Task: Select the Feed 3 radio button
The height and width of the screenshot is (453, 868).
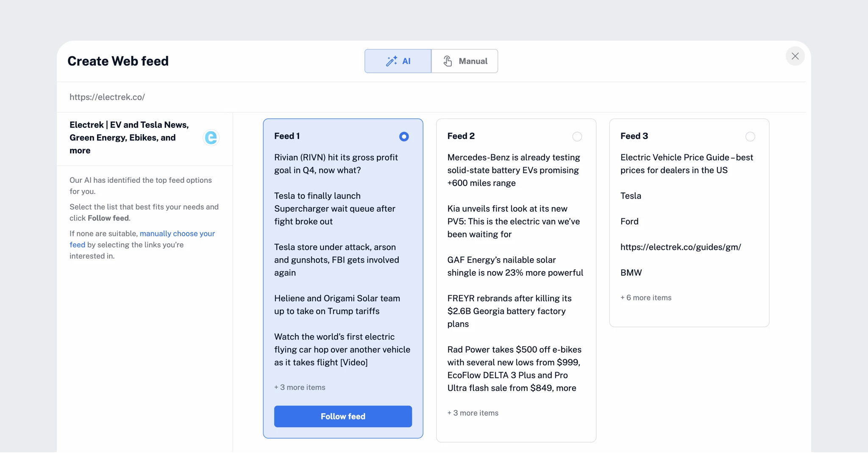Action: tap(750, 136)
